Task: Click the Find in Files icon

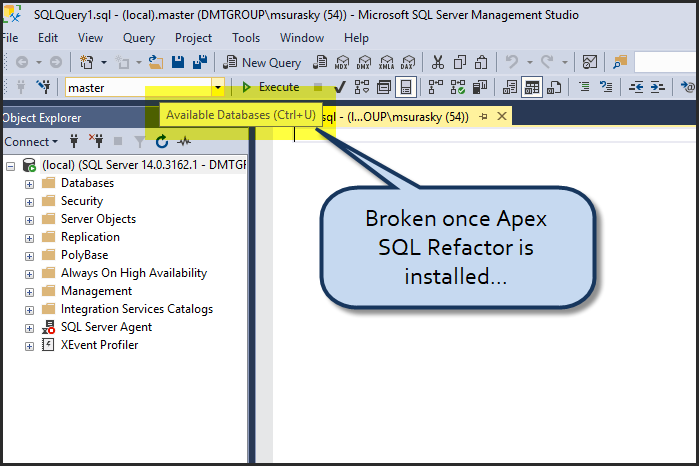Action: coord(620,62)
